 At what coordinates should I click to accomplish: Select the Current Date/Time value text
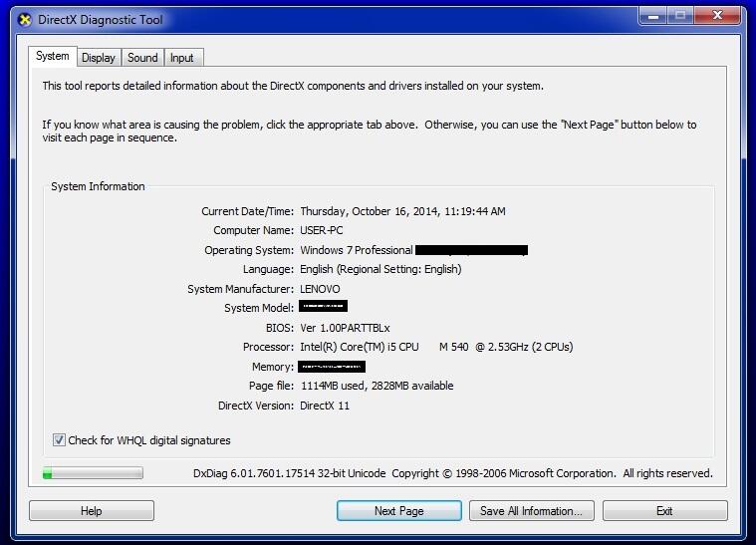403,211
